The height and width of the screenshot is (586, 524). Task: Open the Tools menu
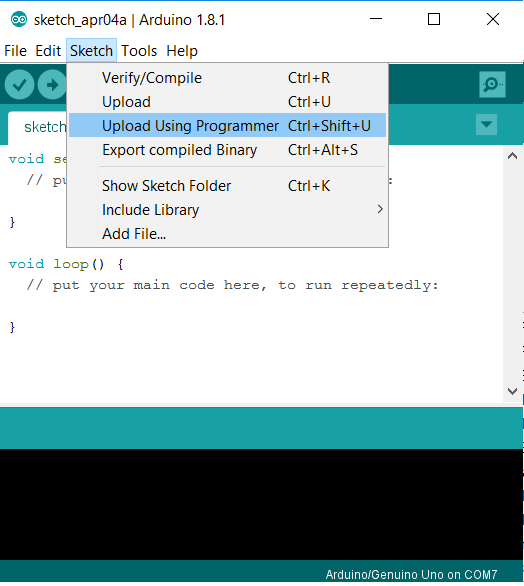139,50
